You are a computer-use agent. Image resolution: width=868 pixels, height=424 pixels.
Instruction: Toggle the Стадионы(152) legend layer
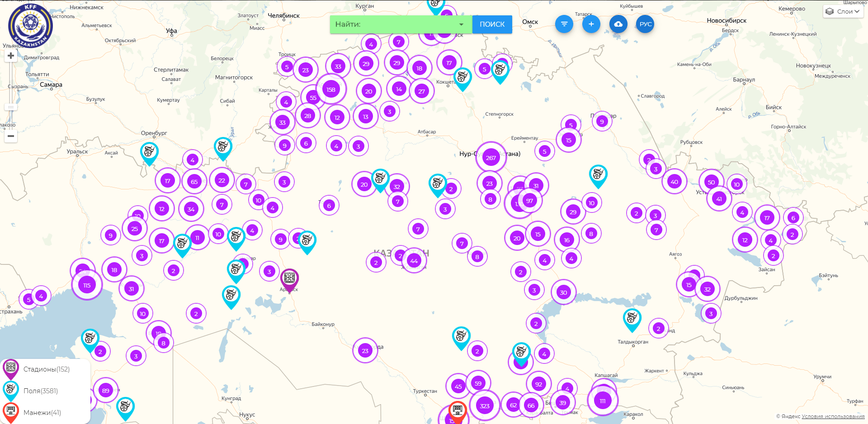[x=36, y=369]
